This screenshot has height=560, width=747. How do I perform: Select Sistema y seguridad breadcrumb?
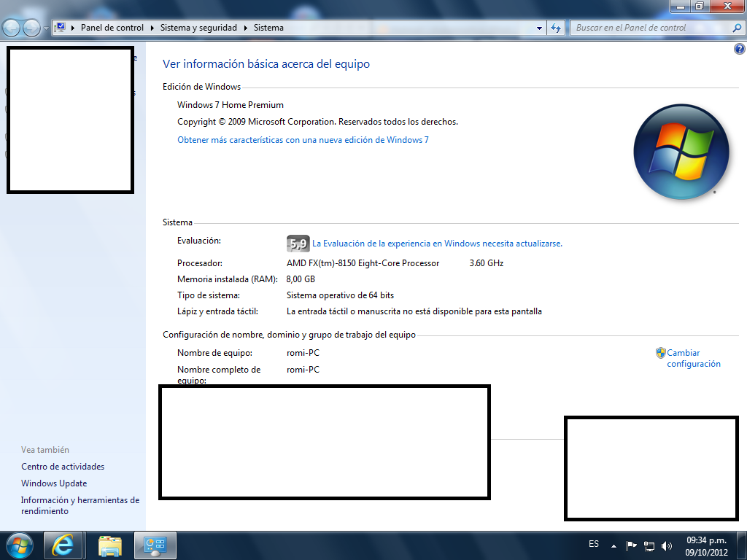pyautogui.click(x=198, y=28)
